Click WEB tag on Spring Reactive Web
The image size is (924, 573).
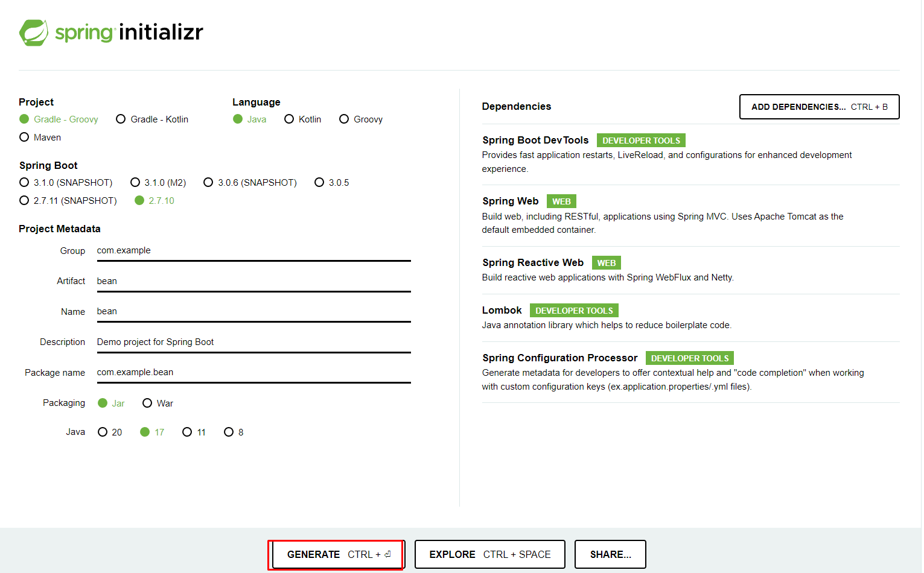point(607,263)
